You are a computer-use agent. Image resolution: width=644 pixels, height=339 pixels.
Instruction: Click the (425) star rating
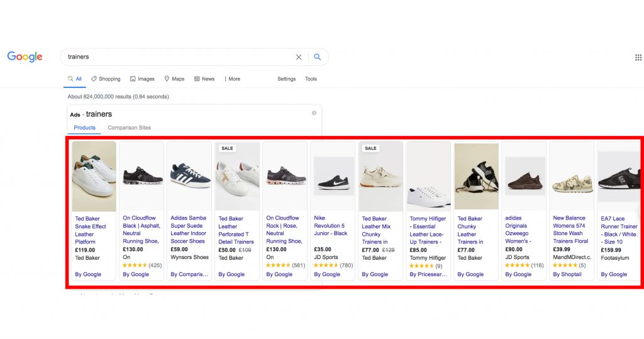pos(142,265)
